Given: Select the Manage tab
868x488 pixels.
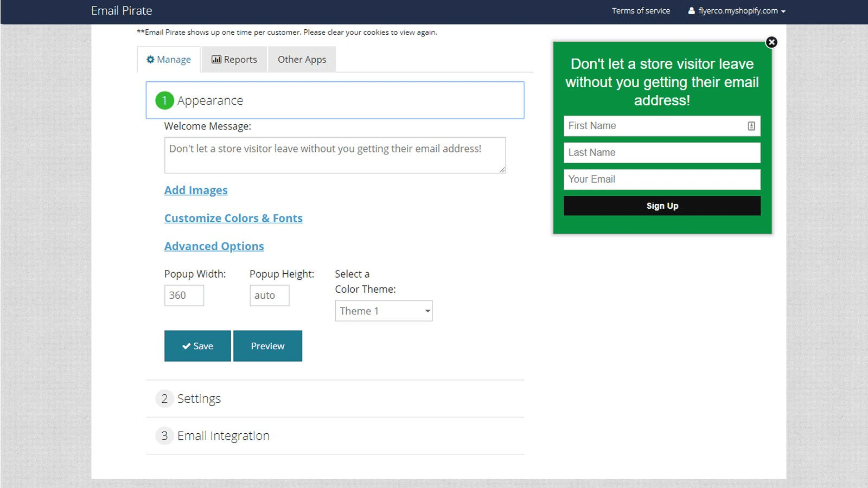Looking at the screenshot, I should (x=169, y=60).
